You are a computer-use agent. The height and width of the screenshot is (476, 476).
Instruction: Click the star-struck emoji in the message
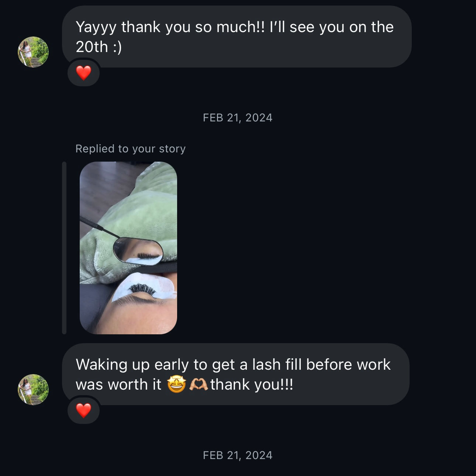pyautogui.click(x=176, y=384)
